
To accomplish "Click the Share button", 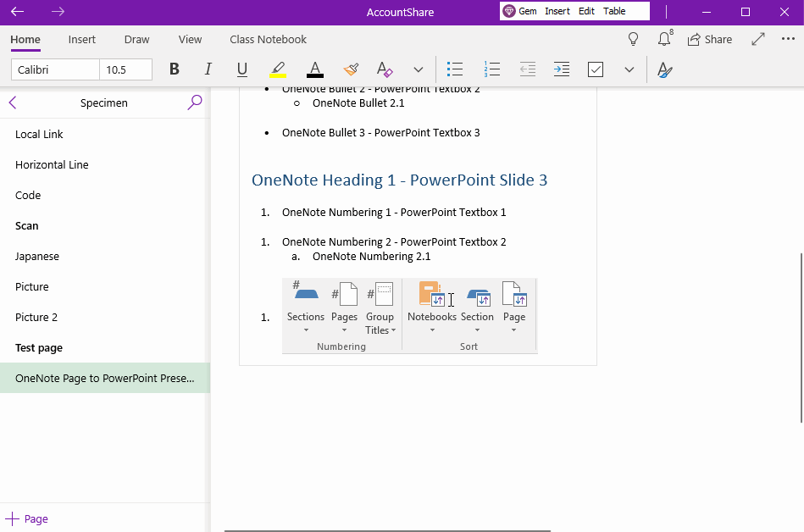I will click(x=710, y=39).
